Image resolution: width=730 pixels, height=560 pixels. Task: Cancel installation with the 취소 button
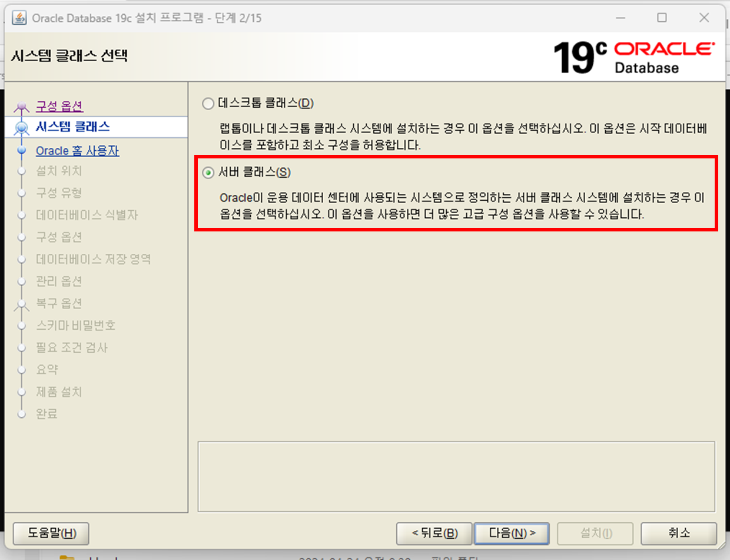[679, 533]
